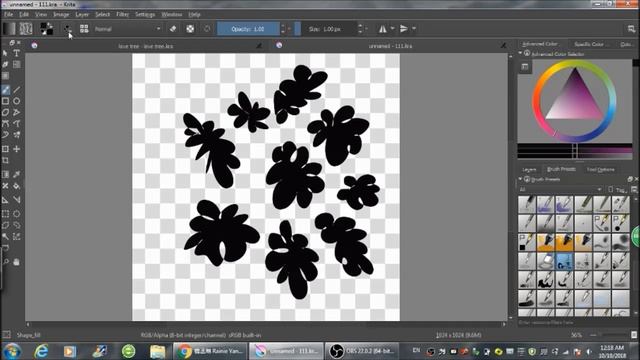Select the Elliptical Selection tool
The height and width of the screenshot is (360, 640).
(17, 214)
